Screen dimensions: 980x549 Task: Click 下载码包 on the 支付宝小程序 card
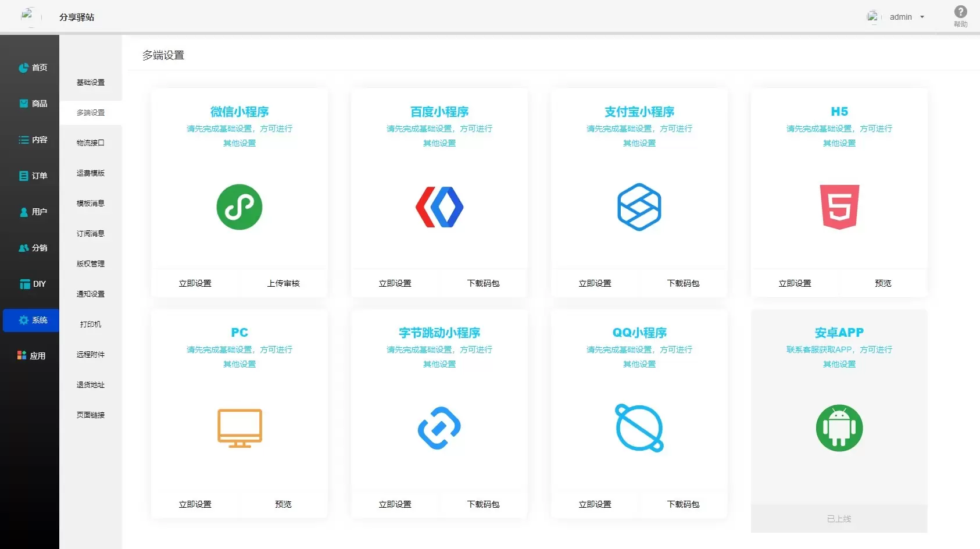[x=684, y=283]
